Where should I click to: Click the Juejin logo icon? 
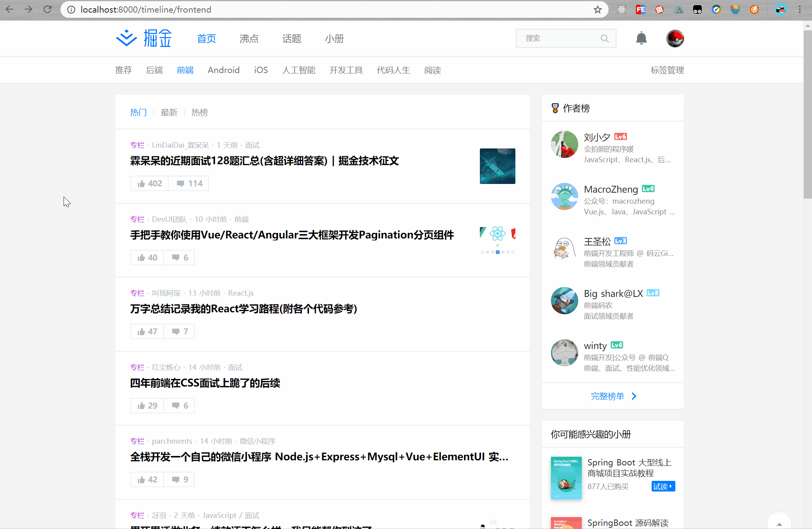click(126, 38)
